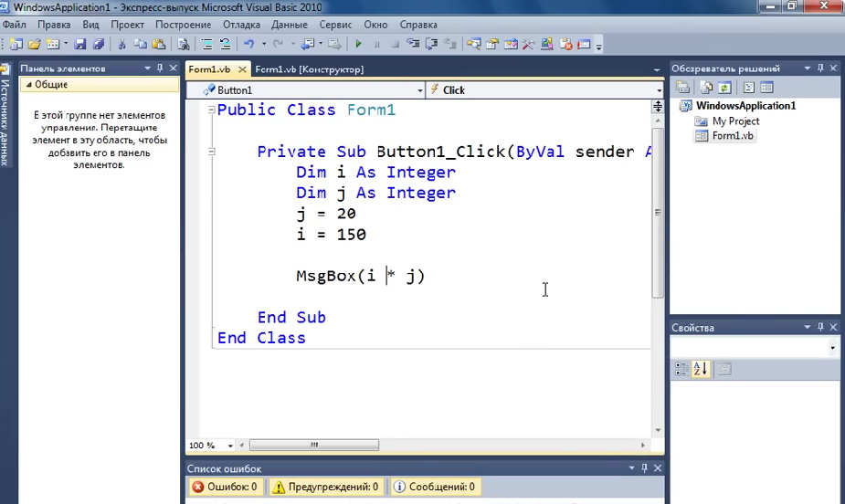Click View Designer icon in Solution Explorer
845x504 pixels.
(x=766, y=88)
